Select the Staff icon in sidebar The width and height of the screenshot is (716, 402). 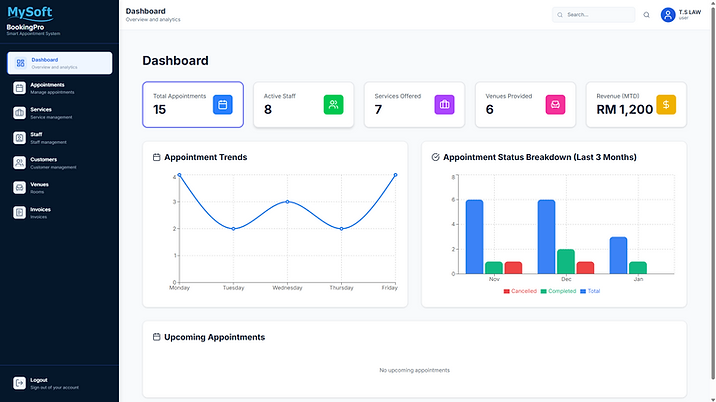(x=19, y=138)
